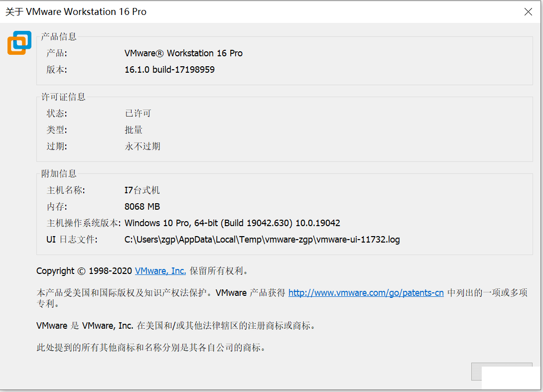The width and height of the screenshot is (543, 392).
Task: Select the Windows 10 Pro host OS version text
Action: [232, 223]
